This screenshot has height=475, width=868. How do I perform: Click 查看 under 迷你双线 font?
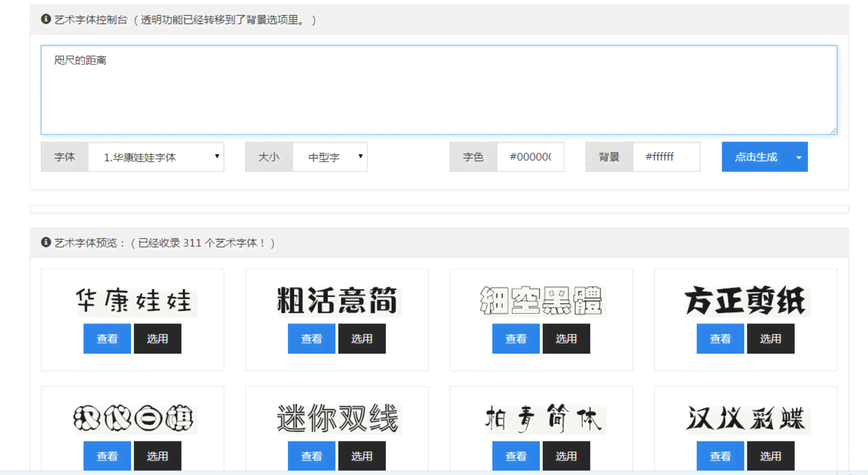[311, 456]
